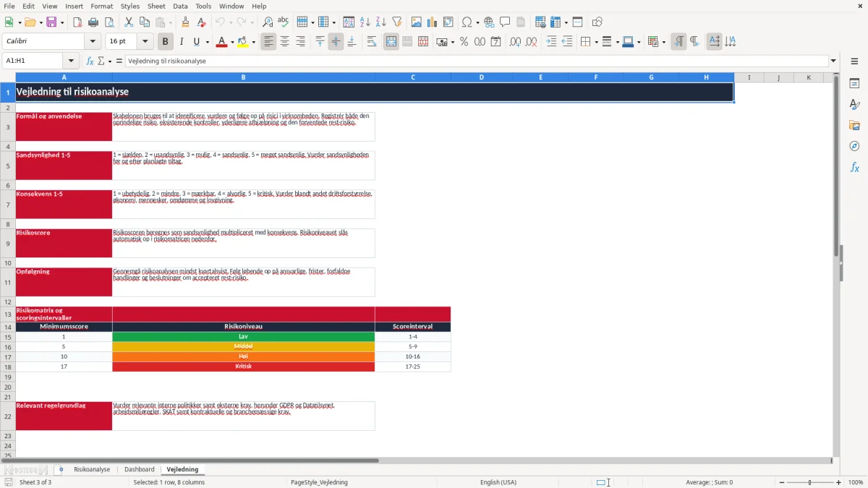Click the Export as PDF icon

(77, 22)
